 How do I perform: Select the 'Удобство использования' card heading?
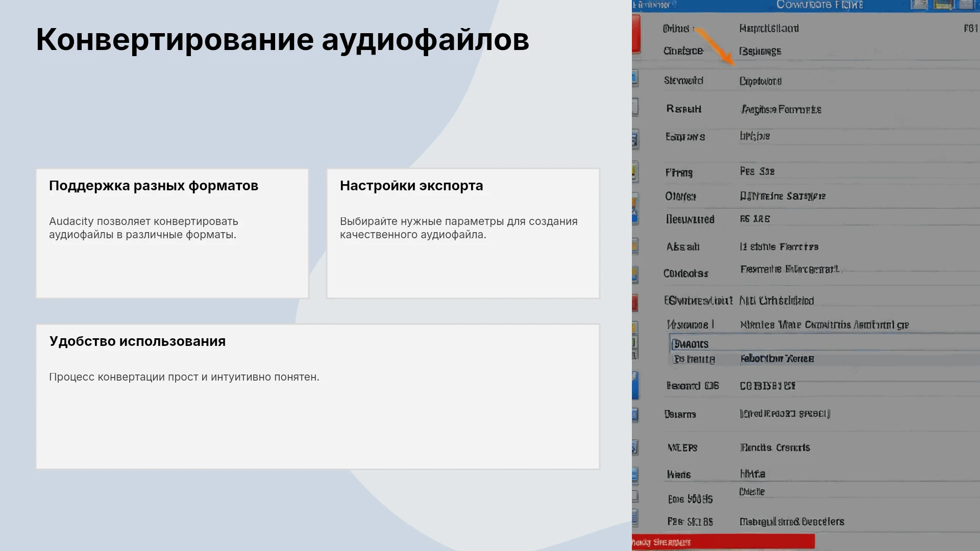[x=137, y=341]
